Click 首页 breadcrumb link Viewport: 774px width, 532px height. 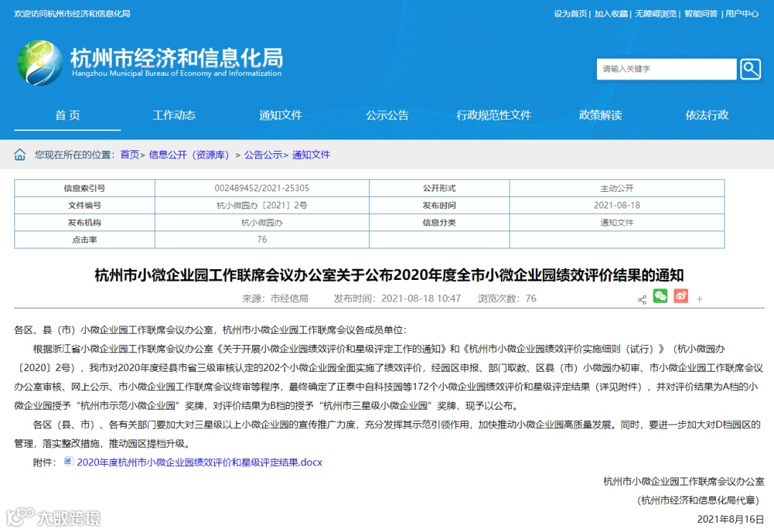pos(130,155)
